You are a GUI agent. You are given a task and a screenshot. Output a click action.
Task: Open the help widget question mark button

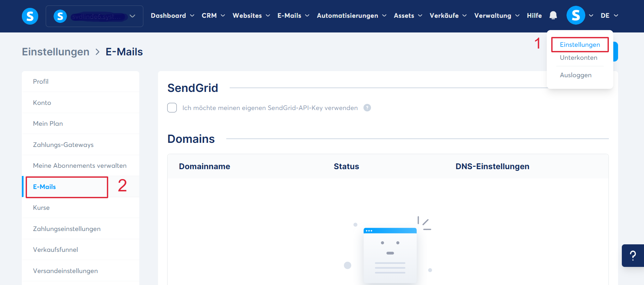tap(633, 256)
